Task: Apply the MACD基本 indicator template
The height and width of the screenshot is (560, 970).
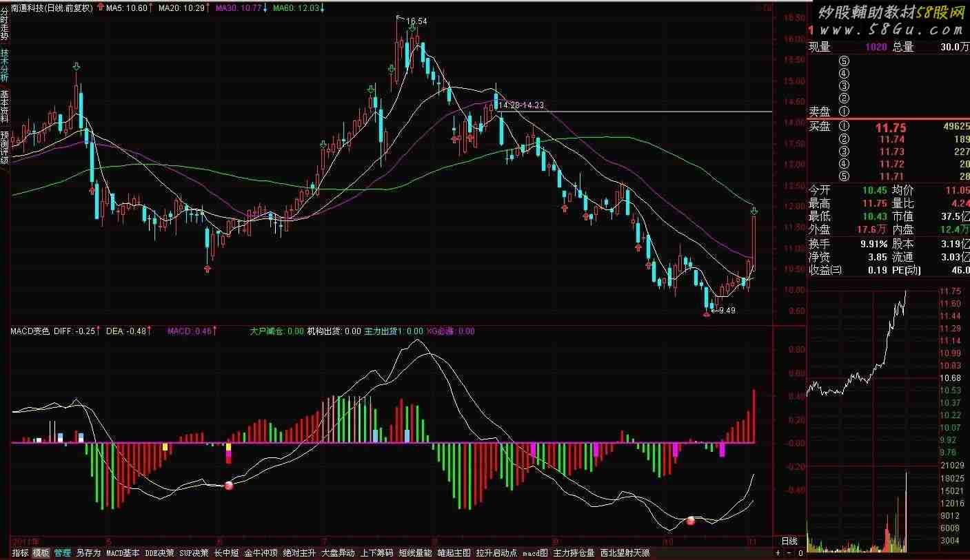Action: tap(123, 552)
